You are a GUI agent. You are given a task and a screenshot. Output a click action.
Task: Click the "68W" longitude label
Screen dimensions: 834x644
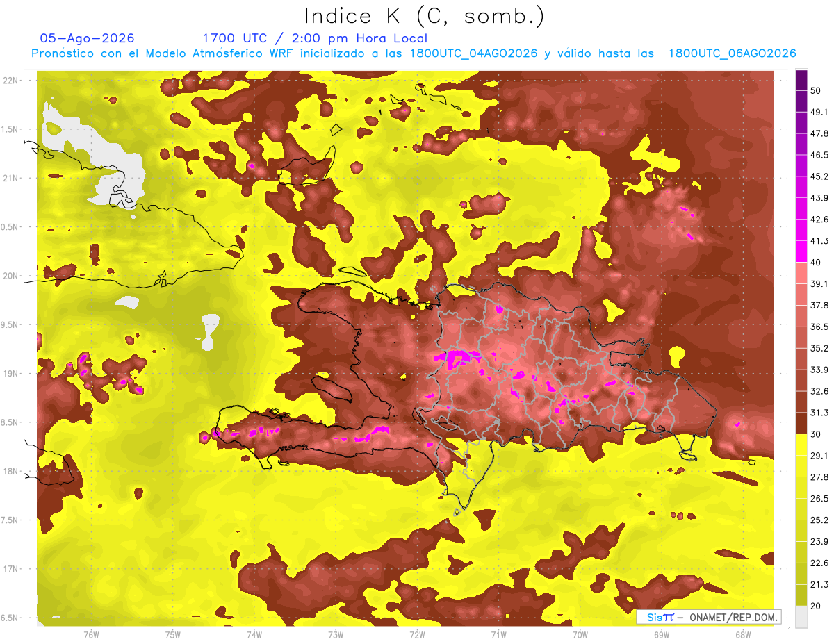[x=743, y=635]
